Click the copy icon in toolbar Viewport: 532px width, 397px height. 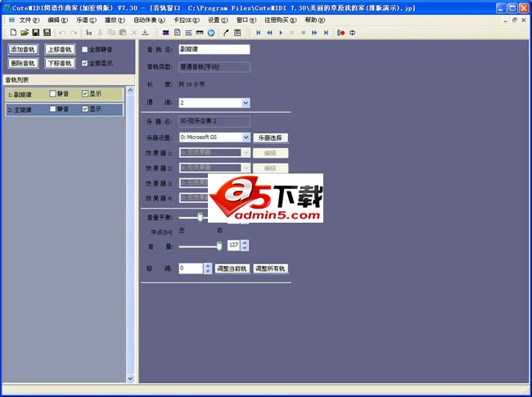111,33
